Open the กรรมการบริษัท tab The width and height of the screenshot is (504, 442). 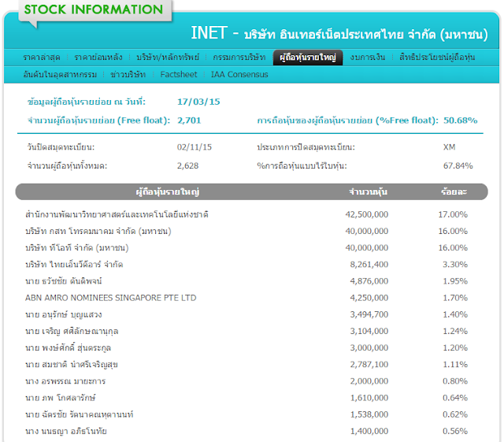pyautogui.click(x=239, y=58)
